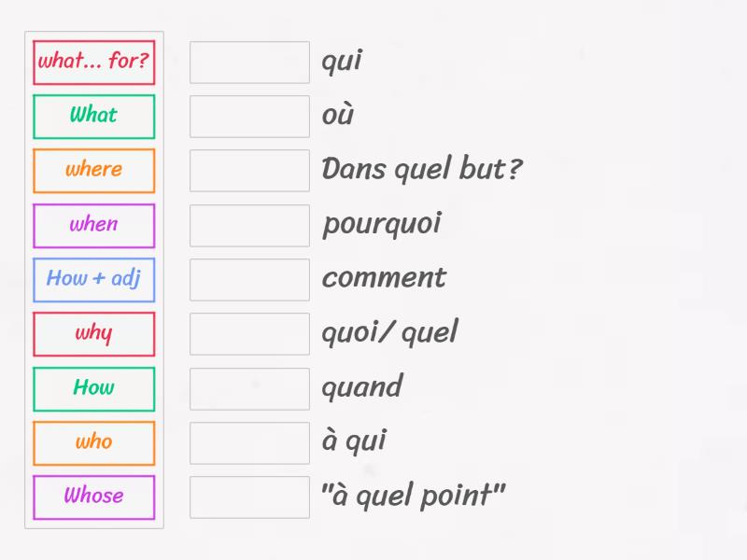Select the "what... for?" word tile
Viewport: 747px width, 560px height.
pyautogui.click(x=93, y=63)
